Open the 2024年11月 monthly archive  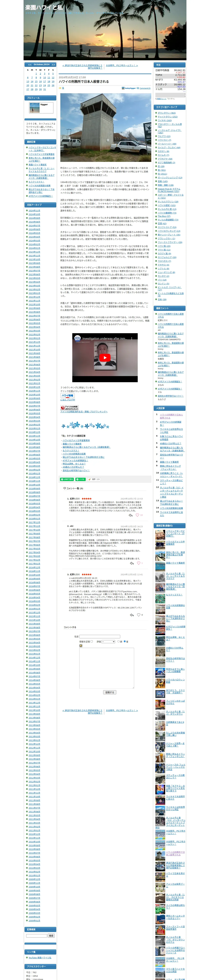click(34, 211)
